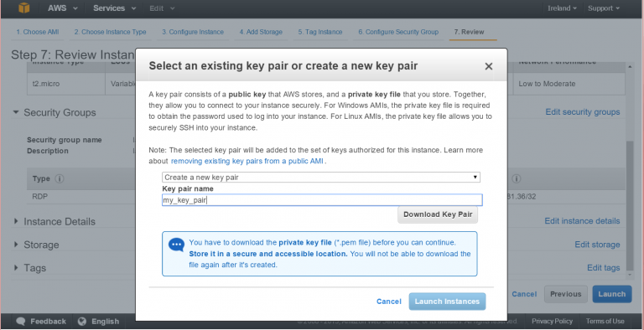Open removing existing key pairs link
644x330 pixels.
click(x=247, y=162)
